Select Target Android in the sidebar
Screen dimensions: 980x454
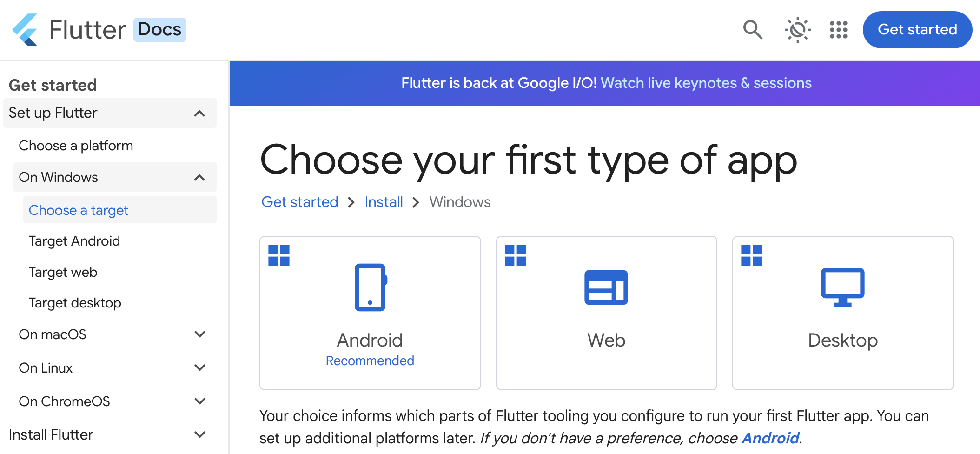coord(74,241)
